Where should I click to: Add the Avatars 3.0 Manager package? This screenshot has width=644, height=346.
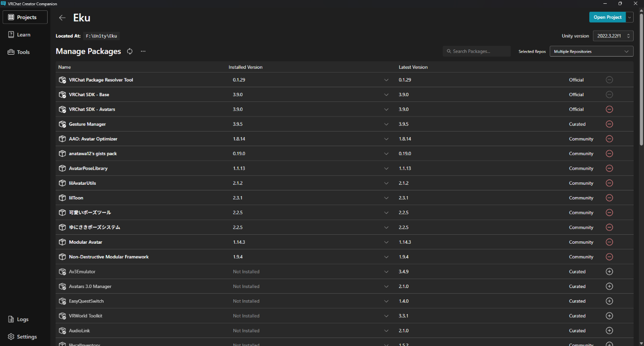pos(609,286)
